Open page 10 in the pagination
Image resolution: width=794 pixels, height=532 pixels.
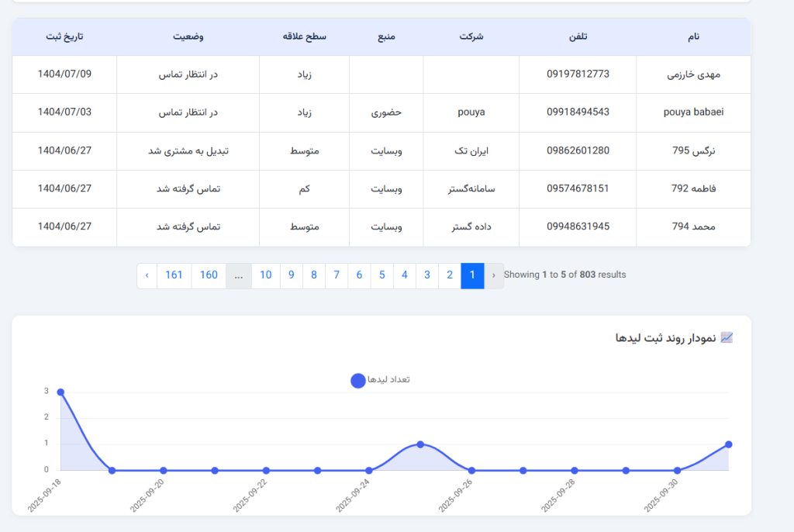point(266,275)
